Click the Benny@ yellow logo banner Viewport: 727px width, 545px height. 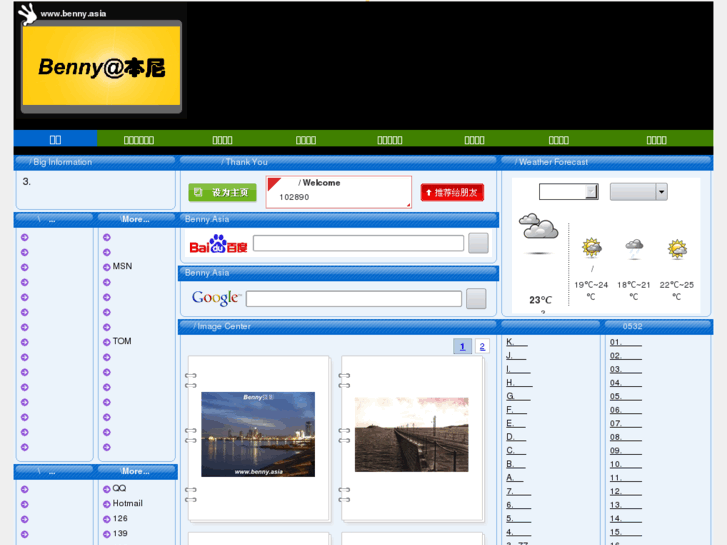point(102,66)
